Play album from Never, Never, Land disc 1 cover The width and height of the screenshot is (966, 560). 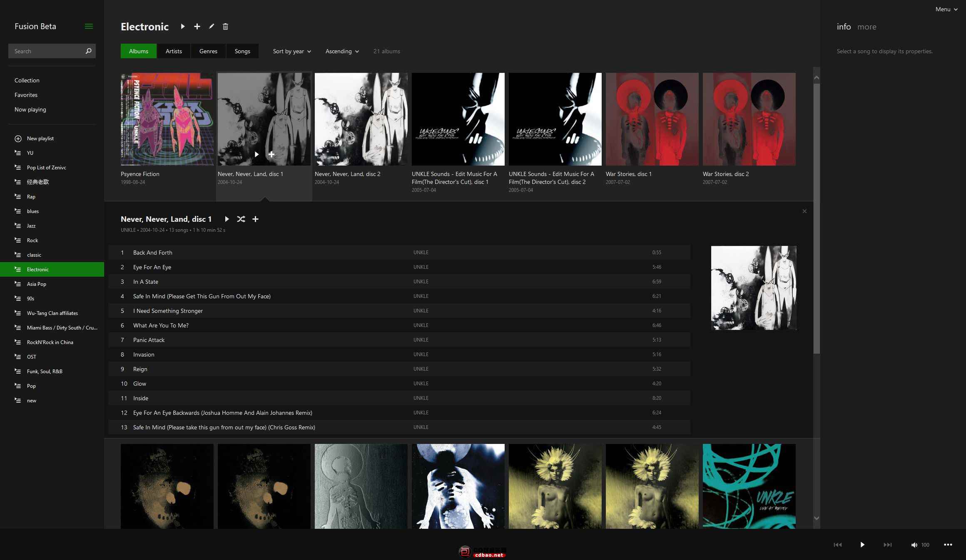256,154
